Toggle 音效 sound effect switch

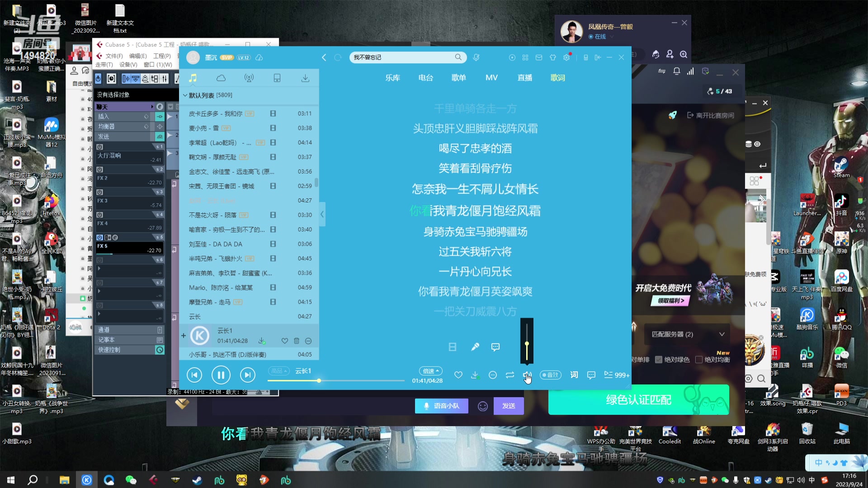coord(551,375)
